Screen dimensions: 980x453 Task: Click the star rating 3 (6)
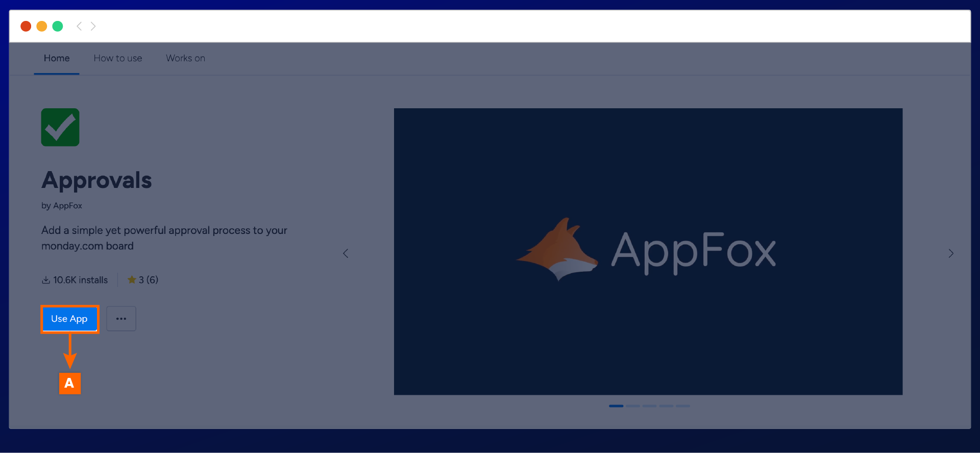(x=143, y=280)
